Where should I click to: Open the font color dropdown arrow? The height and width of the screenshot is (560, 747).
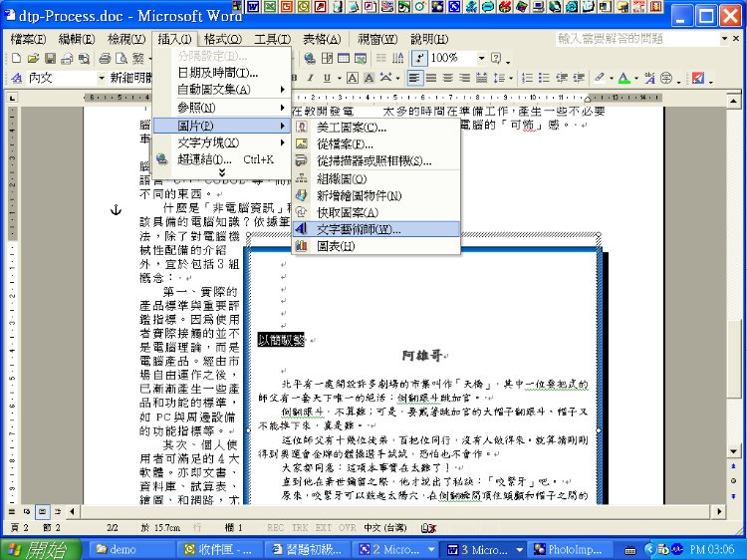point(636,78)
